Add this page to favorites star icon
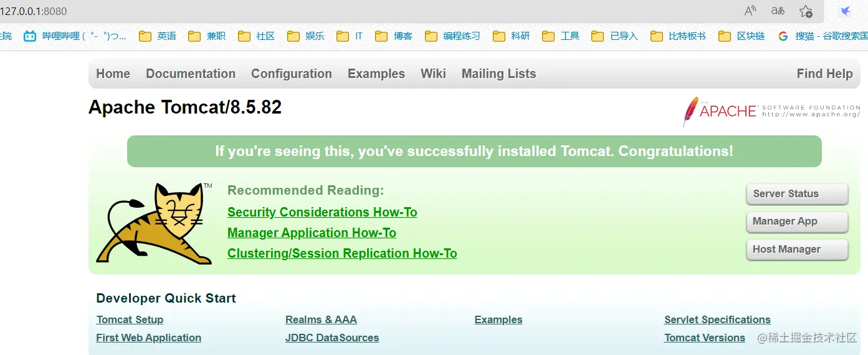The height and width of the screenshot is (355, 868). click(806, 11)
